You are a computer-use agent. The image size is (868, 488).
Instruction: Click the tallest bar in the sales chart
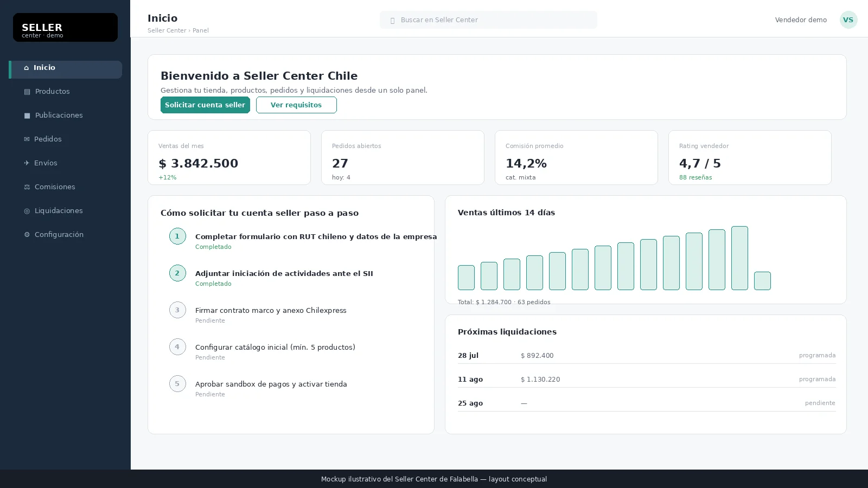(739, 258)
